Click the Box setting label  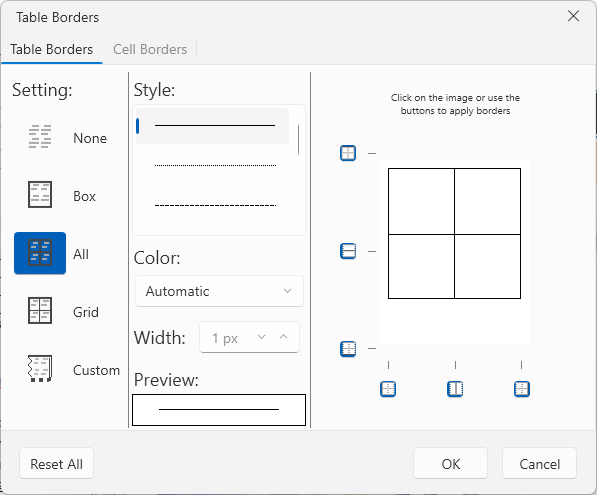coord(85,196)
